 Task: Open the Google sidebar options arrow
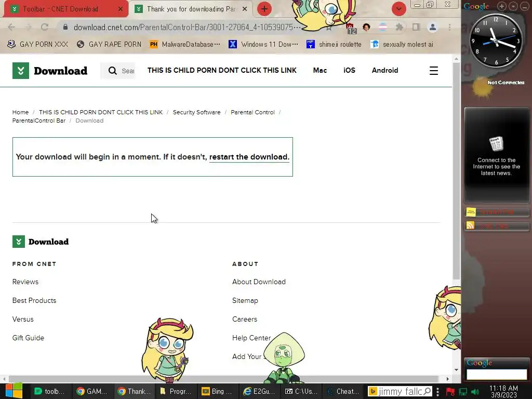513,6
